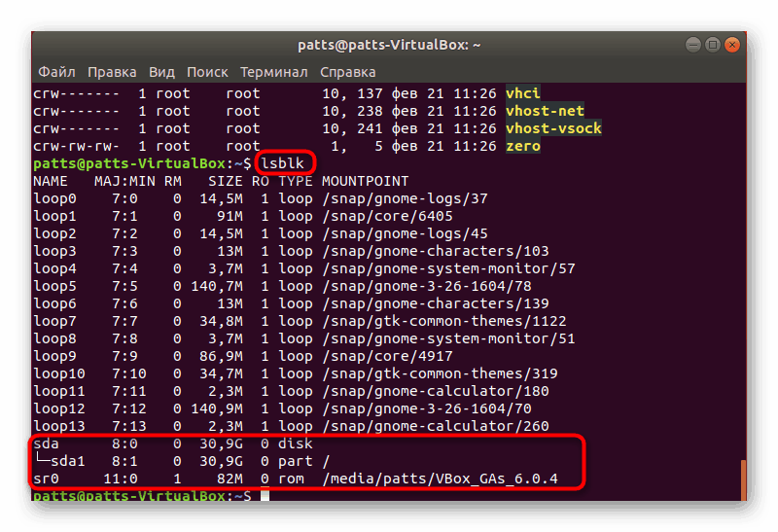Viewport: 778px width, 532px height.
Task: Click the MAJ:MIN column header
Action: coord(124,181)
